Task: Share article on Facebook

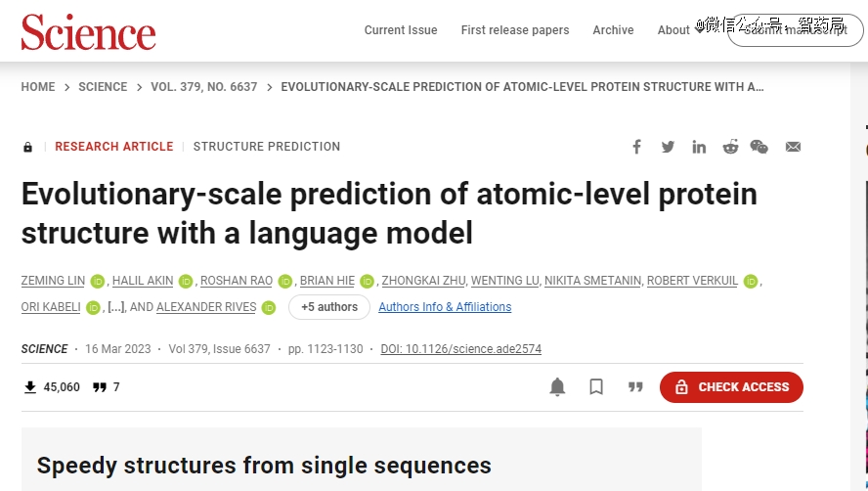Action: [x=636, y=147]
